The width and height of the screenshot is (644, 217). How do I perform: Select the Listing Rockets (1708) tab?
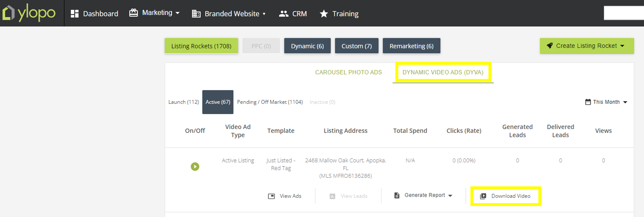pyautogui.click(x=201, y=46)
